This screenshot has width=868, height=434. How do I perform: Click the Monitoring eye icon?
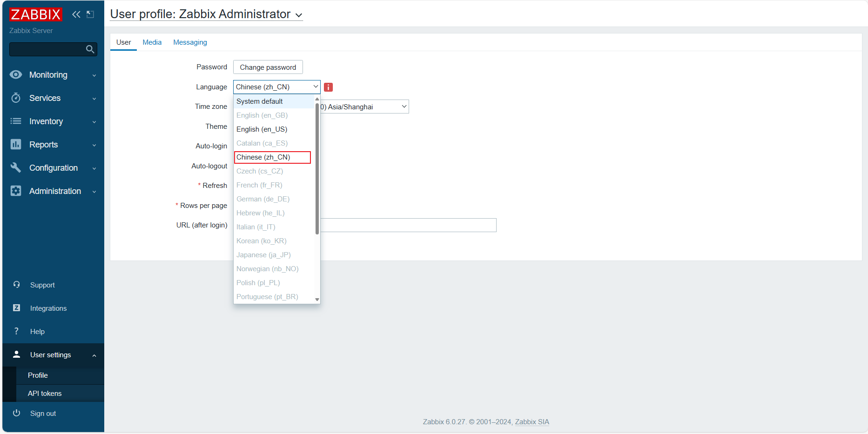[16, 74]
